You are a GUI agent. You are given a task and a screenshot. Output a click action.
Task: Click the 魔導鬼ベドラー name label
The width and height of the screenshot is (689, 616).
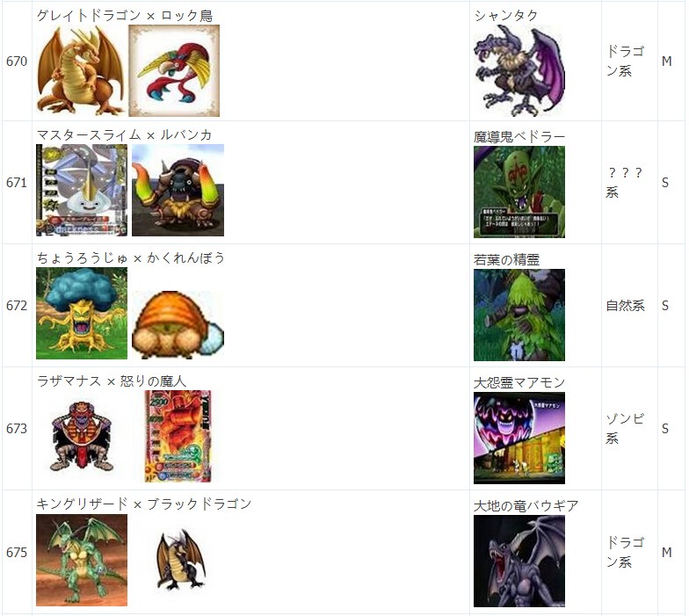[519, 137]
